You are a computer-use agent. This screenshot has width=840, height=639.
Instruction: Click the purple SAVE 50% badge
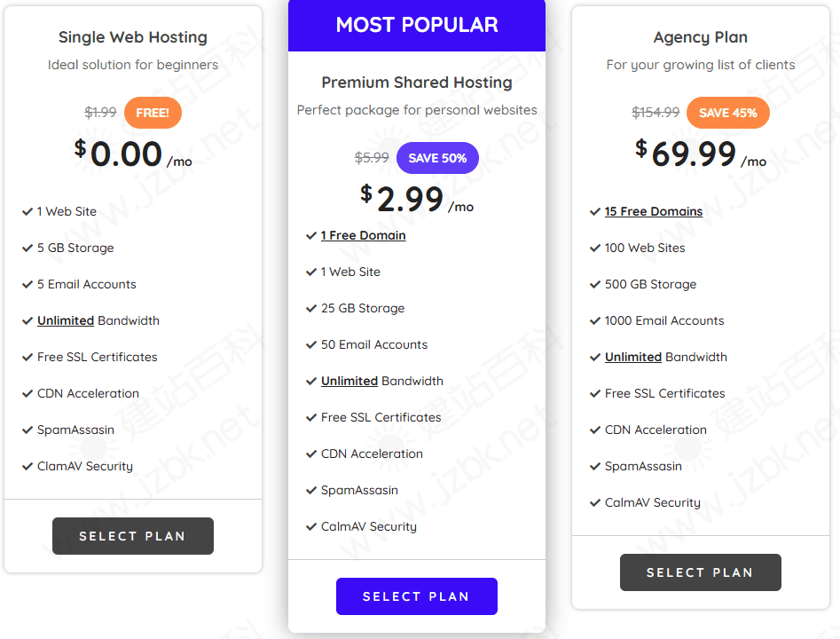437,158
